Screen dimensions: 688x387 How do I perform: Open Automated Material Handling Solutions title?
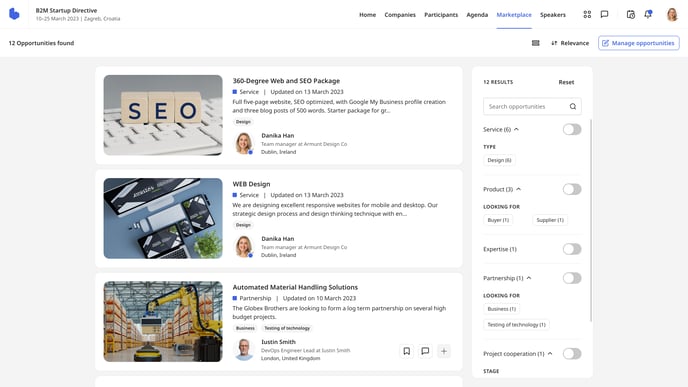click(x=295, y=287)
